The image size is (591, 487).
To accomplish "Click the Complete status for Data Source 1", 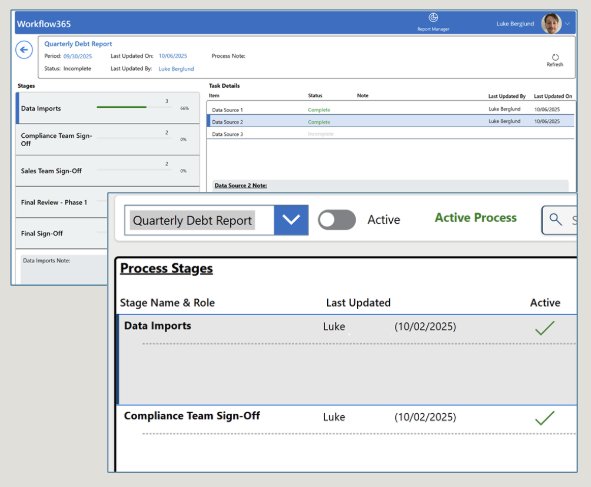I will click(x=319, y=110).
